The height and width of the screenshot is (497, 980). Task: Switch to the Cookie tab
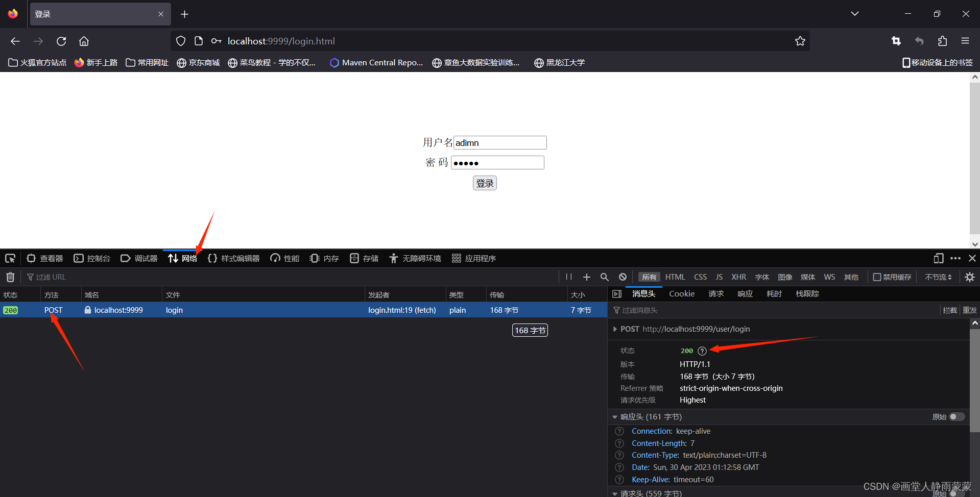[681, 293]
